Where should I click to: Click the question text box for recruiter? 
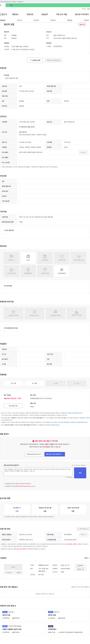(38, 472)
